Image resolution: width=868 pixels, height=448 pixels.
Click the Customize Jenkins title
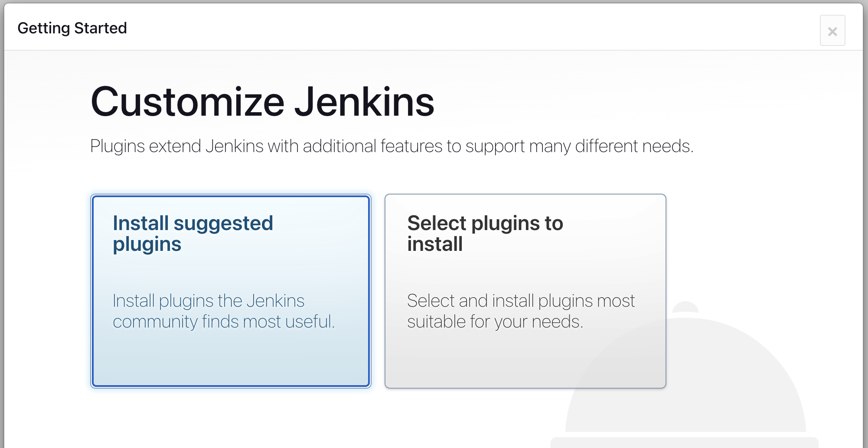pyautogui.click(x=262, y=102)
